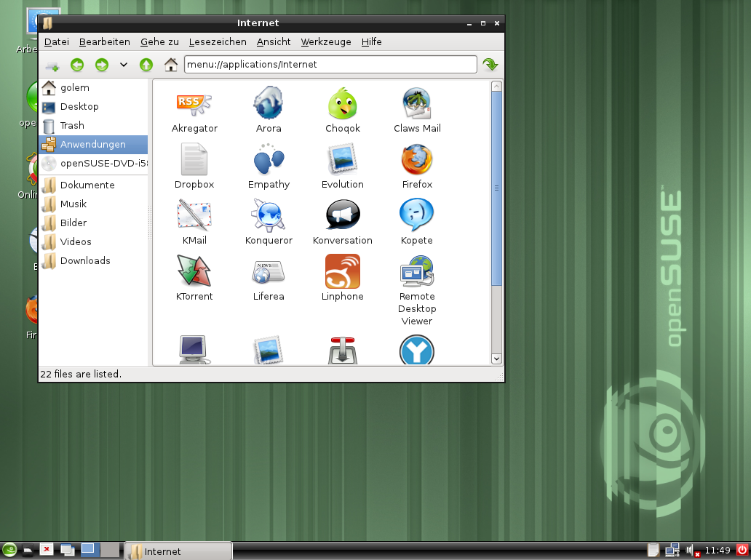Open Downloads folder in the sidebar
Viewport: 751px width, 560px height.
[85, 260]
